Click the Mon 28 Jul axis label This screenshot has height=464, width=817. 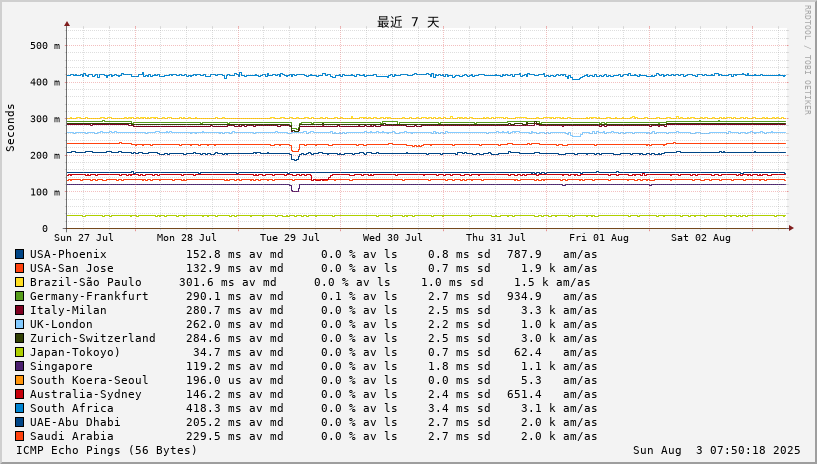point(187,238)
